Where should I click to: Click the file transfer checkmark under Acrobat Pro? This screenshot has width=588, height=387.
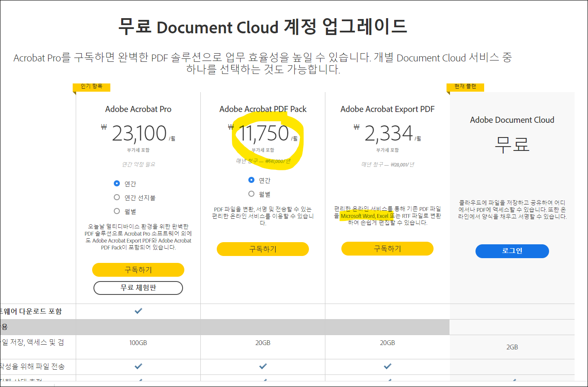coord(138,366)
